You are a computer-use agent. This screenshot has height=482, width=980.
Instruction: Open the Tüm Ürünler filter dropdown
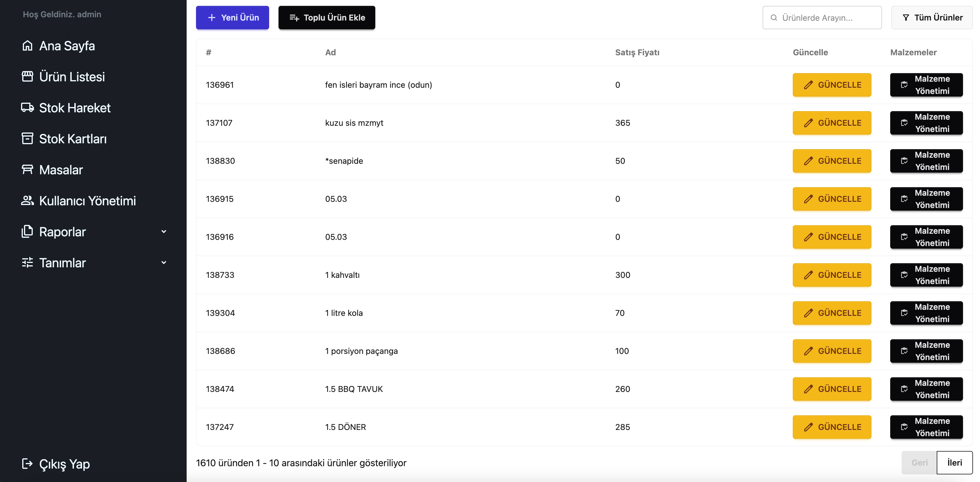[932, 18]
